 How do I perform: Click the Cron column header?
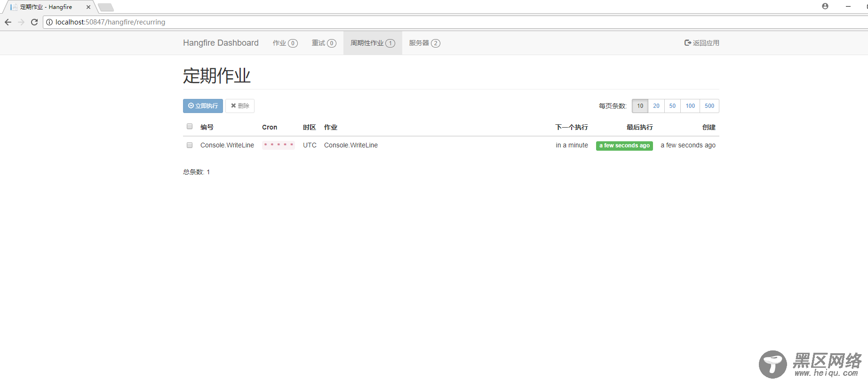point(270,127)
